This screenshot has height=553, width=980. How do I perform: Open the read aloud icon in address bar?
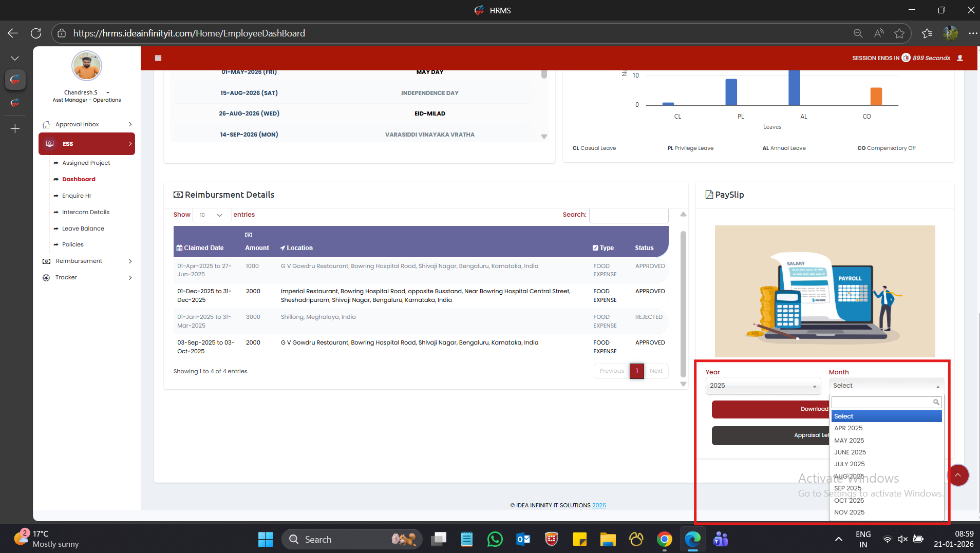pyautogui.click(x=879, y=33)
